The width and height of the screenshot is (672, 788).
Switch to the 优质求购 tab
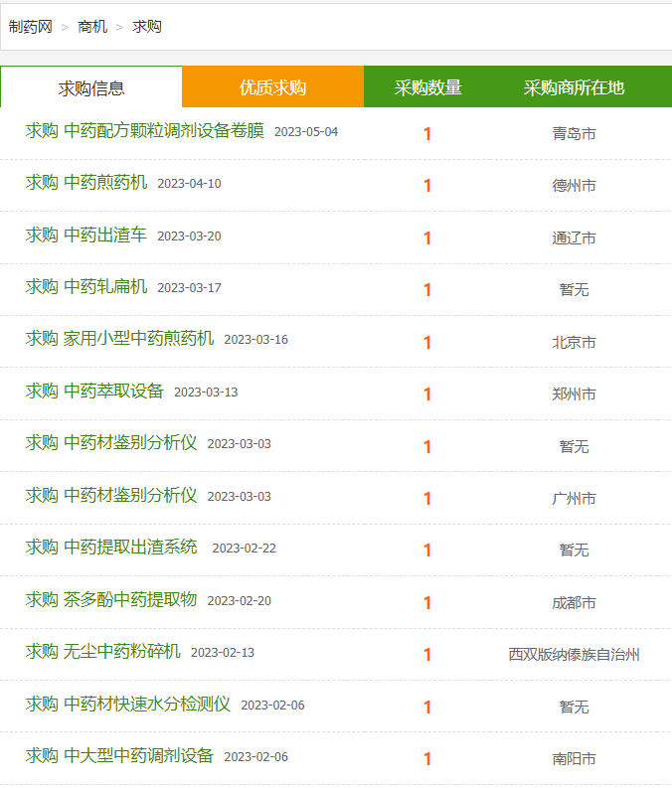tap(273, 87)
